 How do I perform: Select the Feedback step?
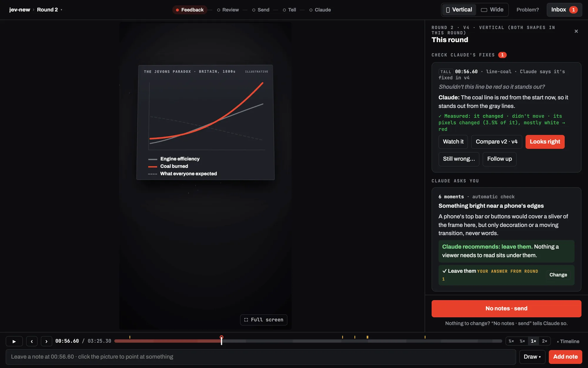pos(190,10)
